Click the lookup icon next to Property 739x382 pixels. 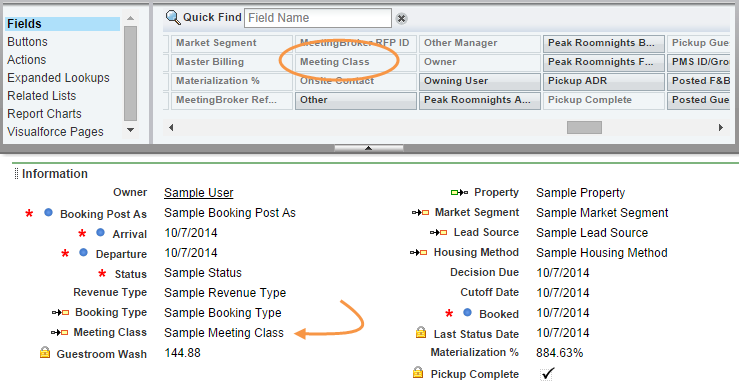459,193
